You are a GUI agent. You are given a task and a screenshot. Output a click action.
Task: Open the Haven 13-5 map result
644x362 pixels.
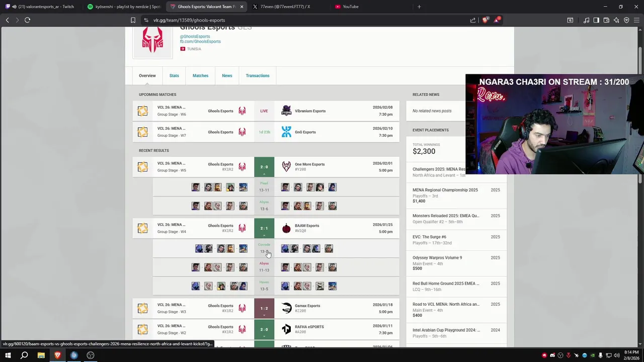click(276, 286)
